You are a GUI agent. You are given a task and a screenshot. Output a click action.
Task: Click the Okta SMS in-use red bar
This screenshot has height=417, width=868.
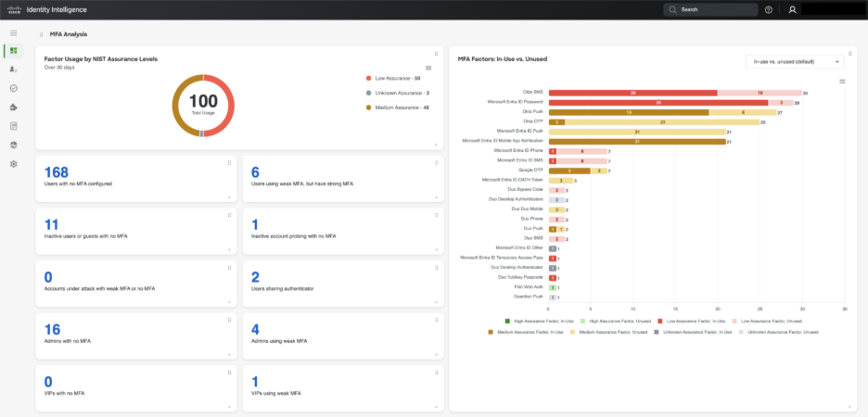632,93
